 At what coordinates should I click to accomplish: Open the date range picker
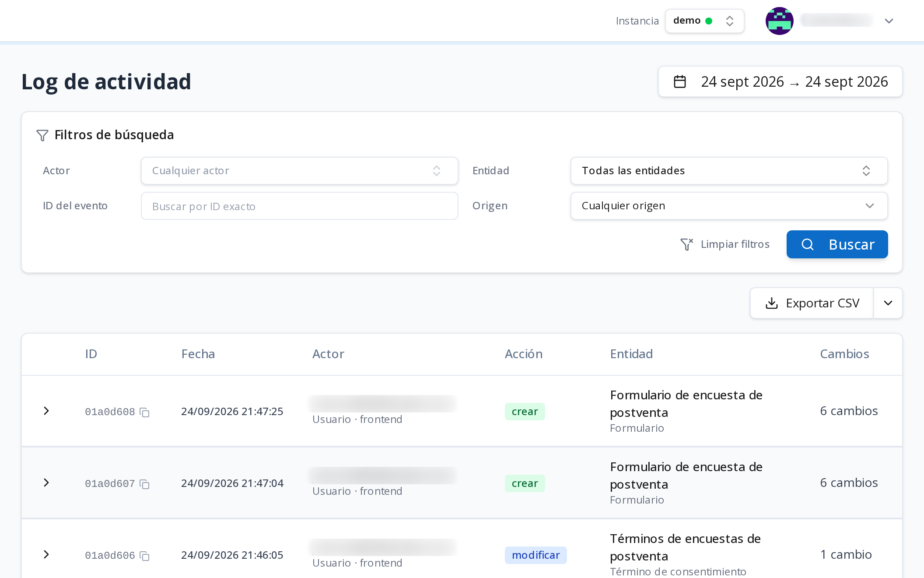(780, 82)
